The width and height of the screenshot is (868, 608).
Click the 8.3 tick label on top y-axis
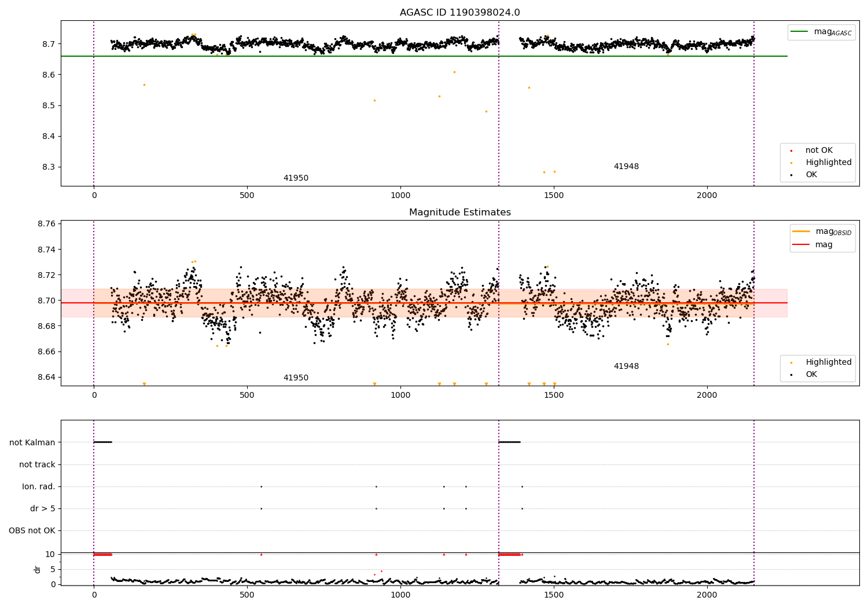tap(49, 167)
